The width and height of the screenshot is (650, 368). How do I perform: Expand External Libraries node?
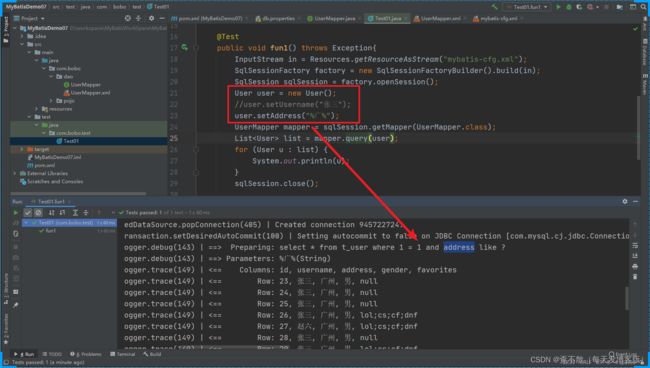click(15, 173)
